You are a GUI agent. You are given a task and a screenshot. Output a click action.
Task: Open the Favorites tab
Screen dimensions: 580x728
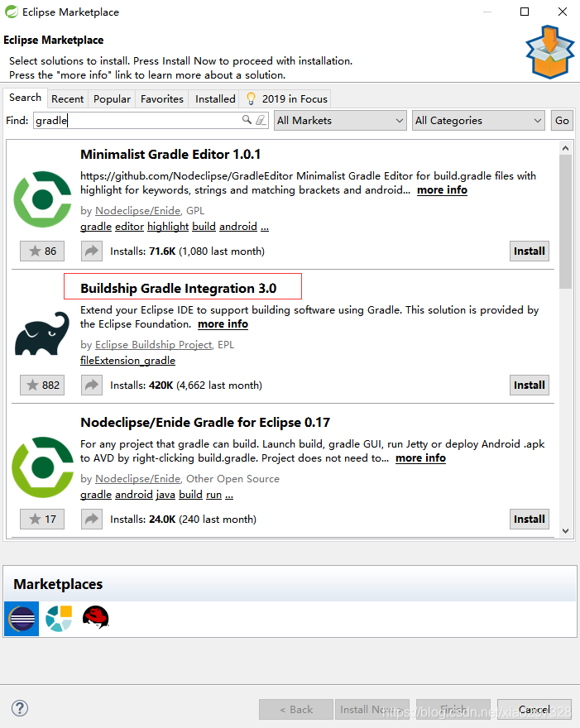pos(162,99)
